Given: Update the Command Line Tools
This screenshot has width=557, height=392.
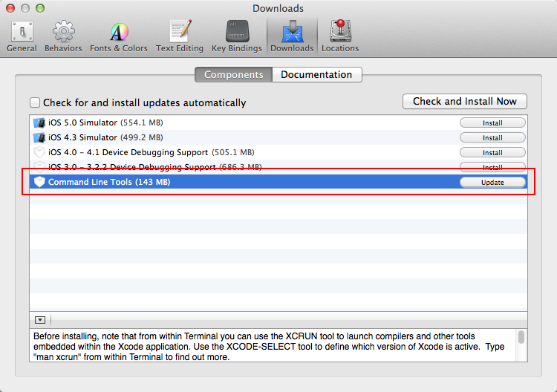Looking at the screenshot, I should point(492,182).
